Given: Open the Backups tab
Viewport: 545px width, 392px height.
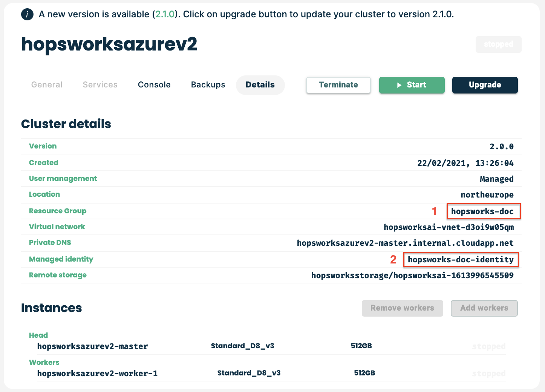Looking at the screenshot, I should click(208, 85).
